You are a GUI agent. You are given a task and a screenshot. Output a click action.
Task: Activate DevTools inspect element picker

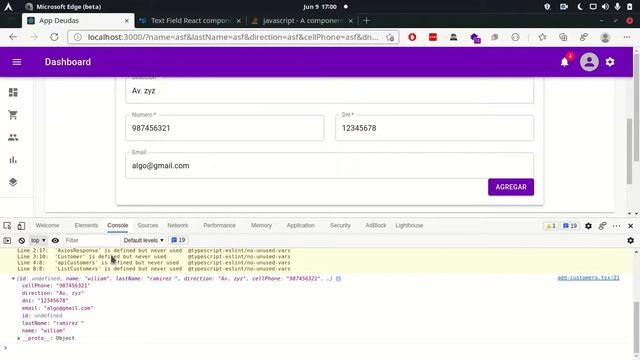click(x=7, y=226)
